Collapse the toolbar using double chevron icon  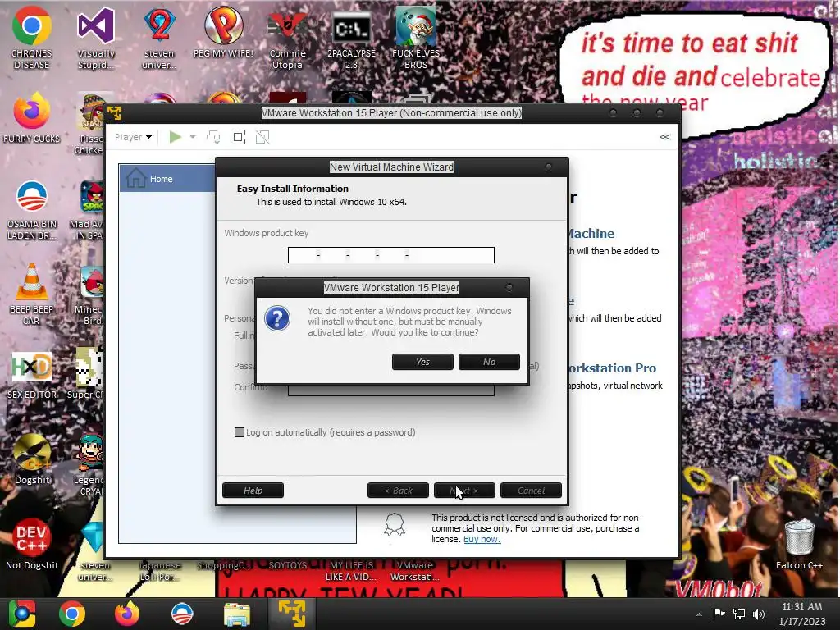(x=664, y=137)
